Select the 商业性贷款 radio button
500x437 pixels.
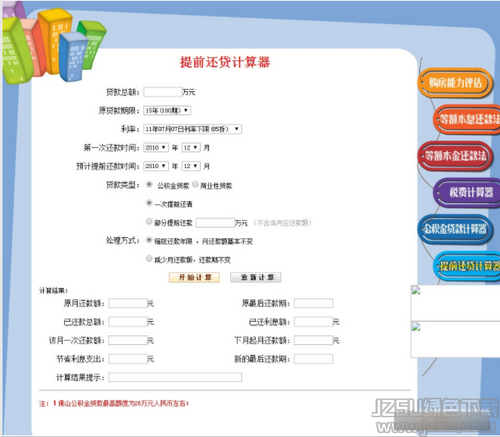click(x=195, y=184)
